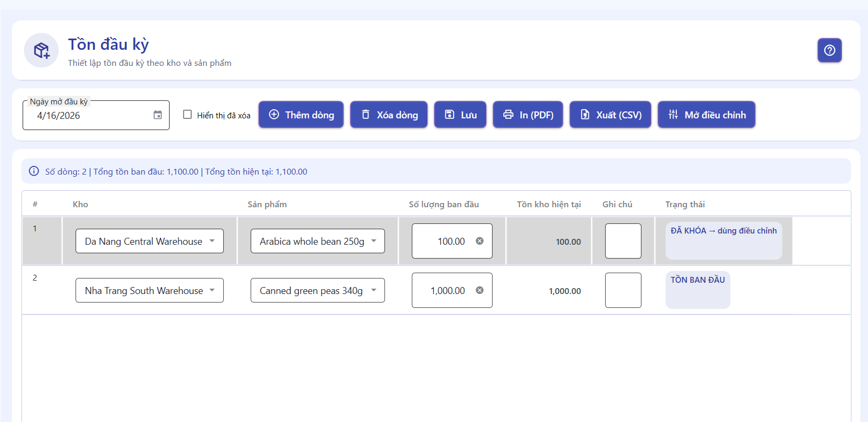Click the 'Thêm dòng' add row button
The image size is (868, 422).
pyautogui.click(x=301, y=115)
